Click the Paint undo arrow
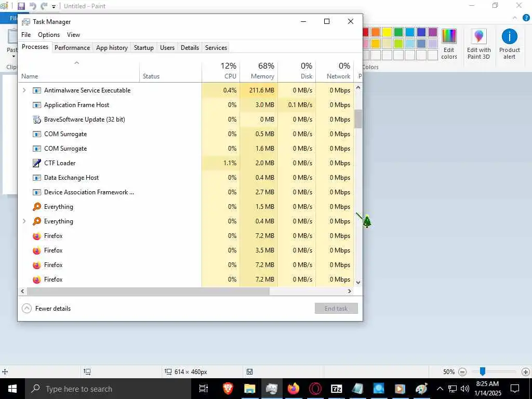Image resolution: width=532 pixels, height=399 pixels. tap(33, 6)
